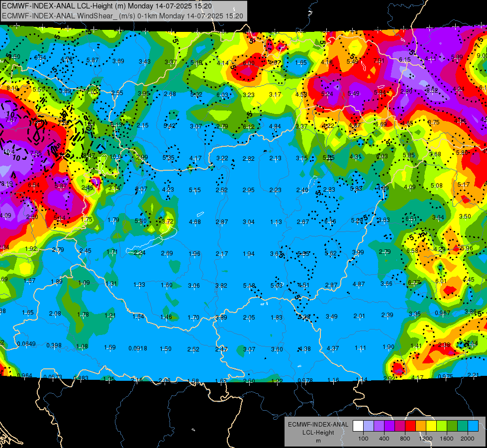Select the lime yellow-green legend swatch

click(x=442, y=426)
